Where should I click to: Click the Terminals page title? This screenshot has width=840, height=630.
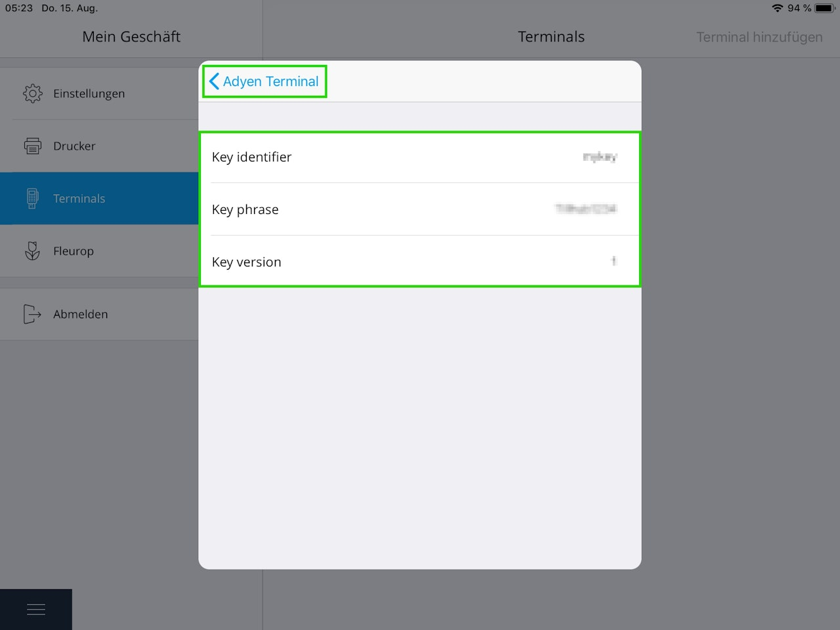point(551,37)
